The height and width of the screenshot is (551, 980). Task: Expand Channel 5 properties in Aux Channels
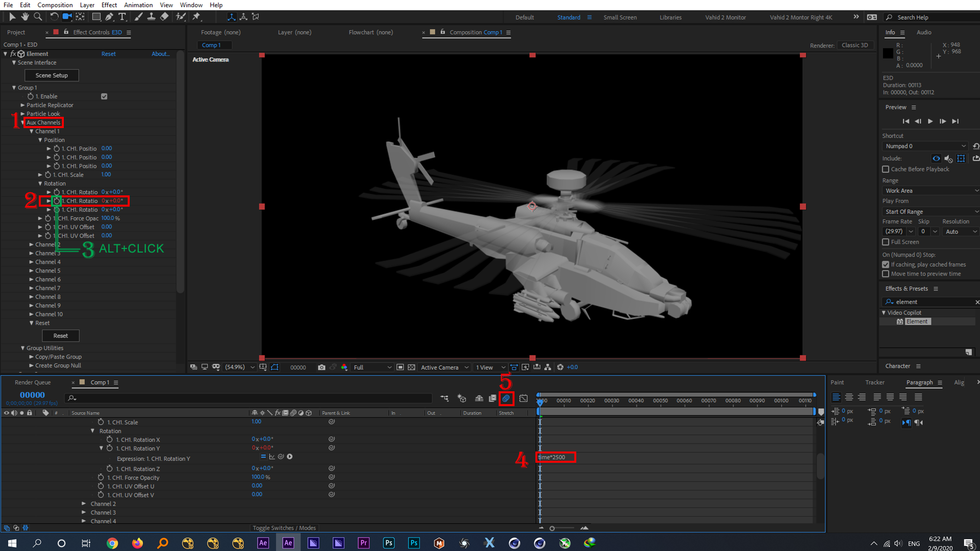[x=32, y=270]
